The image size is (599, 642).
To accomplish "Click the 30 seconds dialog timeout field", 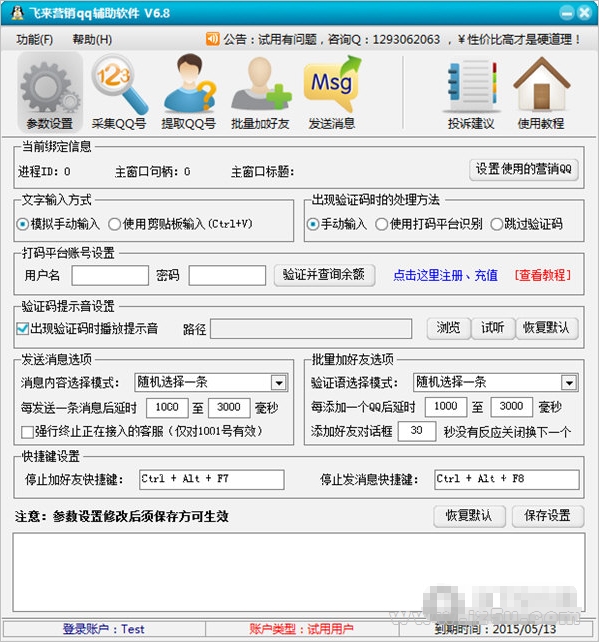I will [x=416, y=431].
